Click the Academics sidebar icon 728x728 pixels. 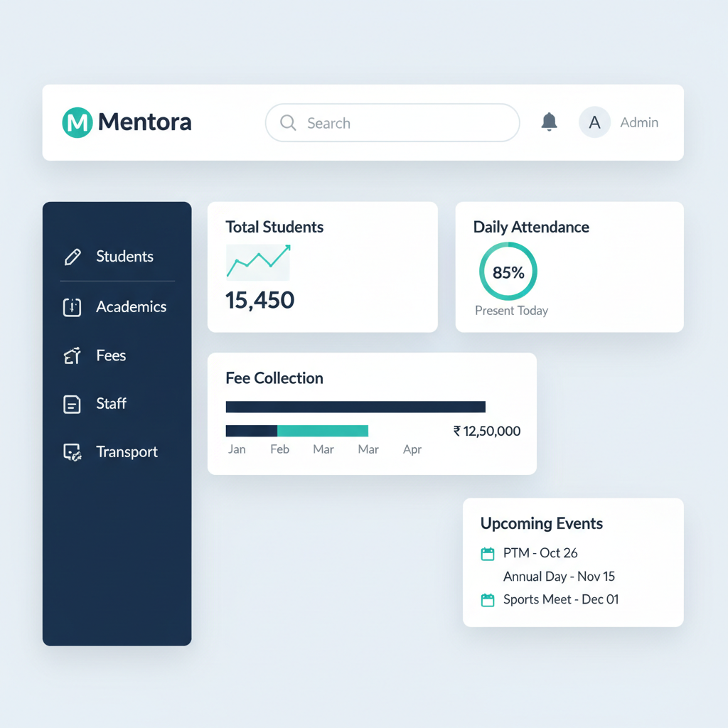pyautogui.click(x=73, y=307)
